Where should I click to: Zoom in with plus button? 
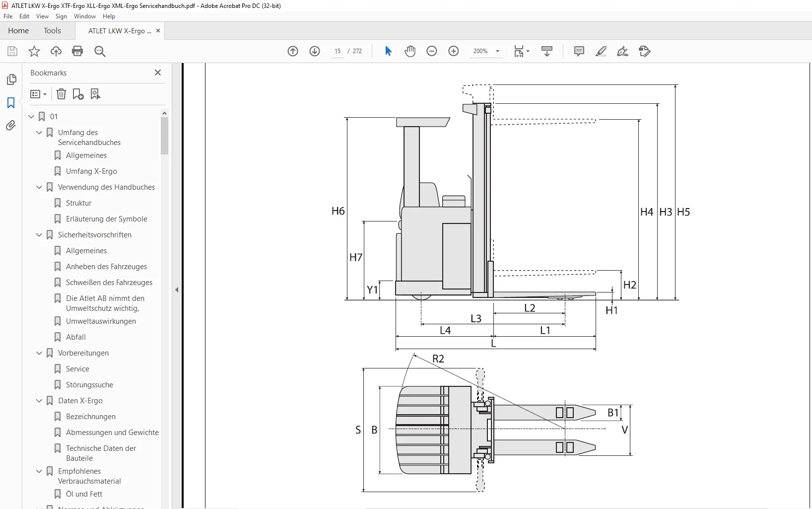454,51
